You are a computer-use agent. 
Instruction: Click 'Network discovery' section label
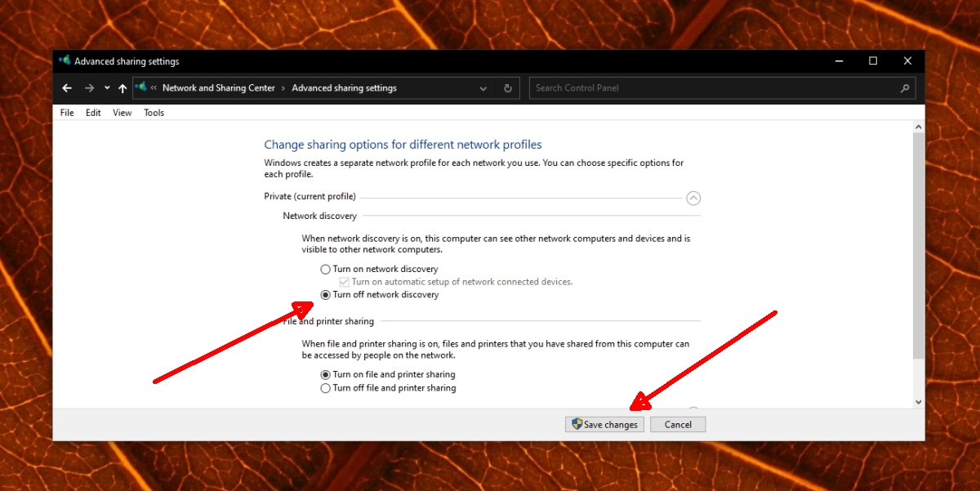pos(320,216)
